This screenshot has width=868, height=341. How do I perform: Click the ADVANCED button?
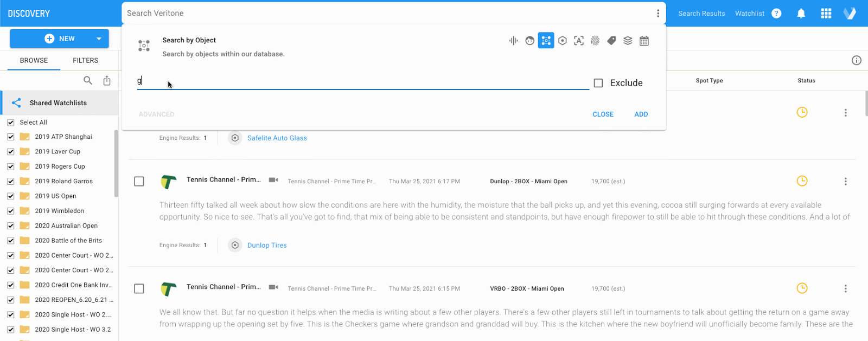pyautogui.click(x=156, y=114)
